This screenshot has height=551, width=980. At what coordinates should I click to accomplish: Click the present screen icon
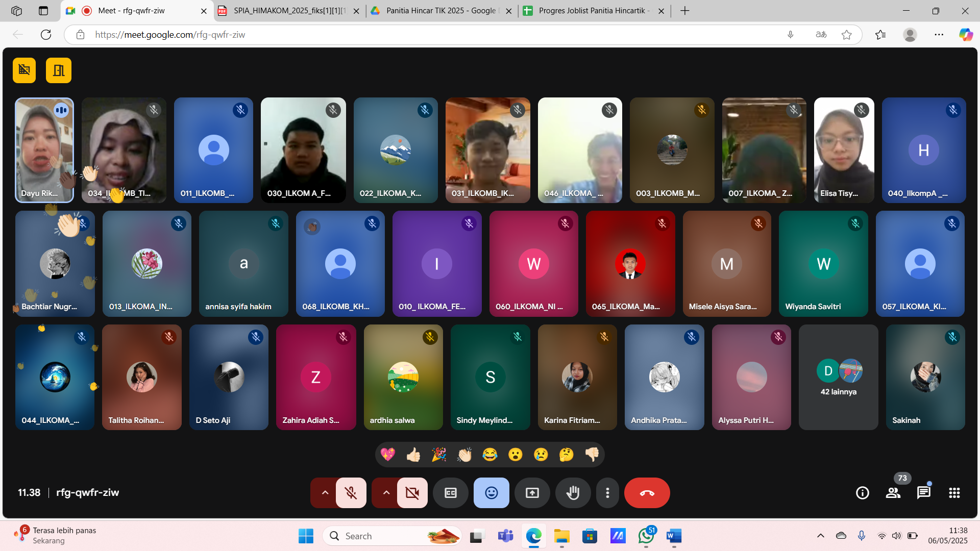pyautogui.click(x=532, y=493)
